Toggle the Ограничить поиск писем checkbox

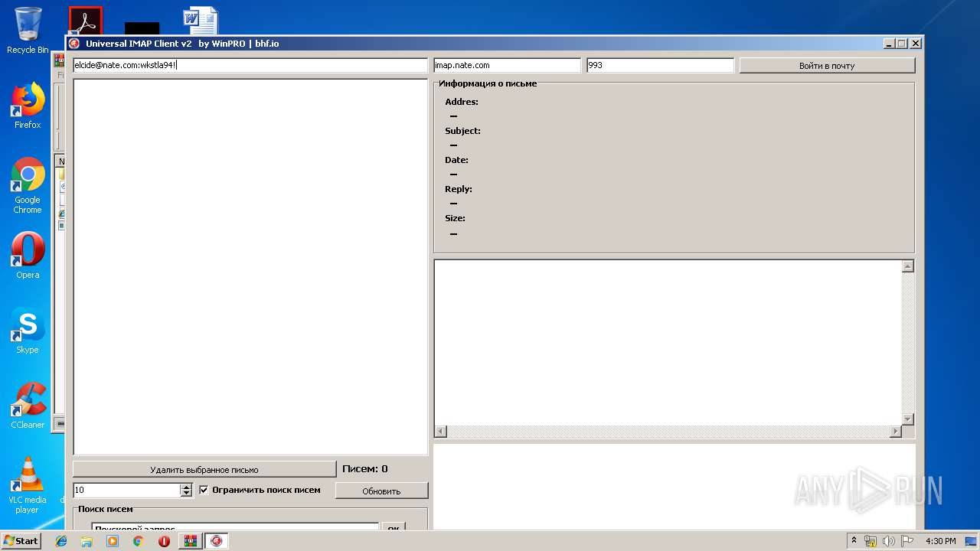[x=204, y=490]
